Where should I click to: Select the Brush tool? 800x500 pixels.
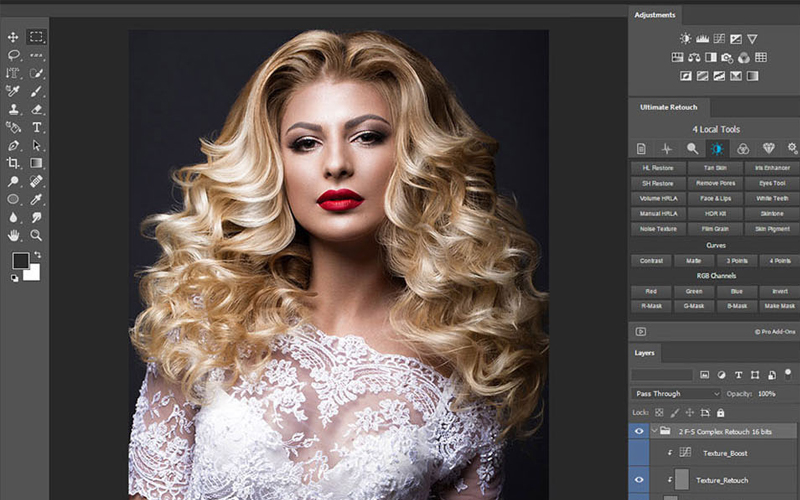tap(36, 91)
